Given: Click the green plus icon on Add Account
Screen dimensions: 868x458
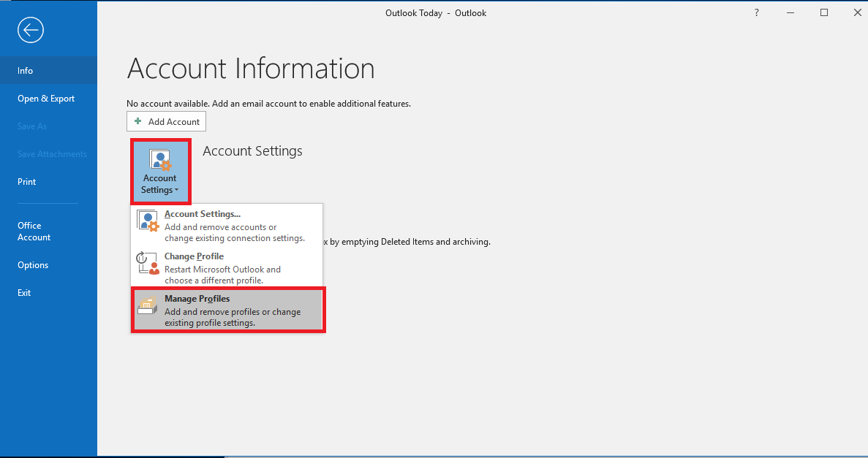Looking at the screenshot, I should 137,121.
